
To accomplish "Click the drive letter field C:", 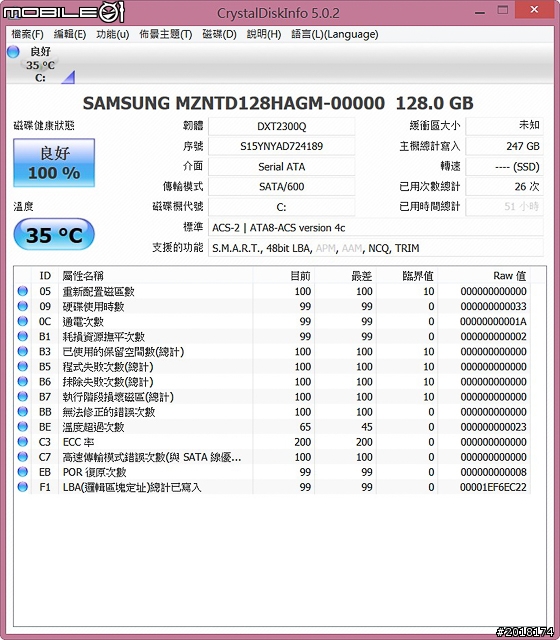I will coord(282,207).
